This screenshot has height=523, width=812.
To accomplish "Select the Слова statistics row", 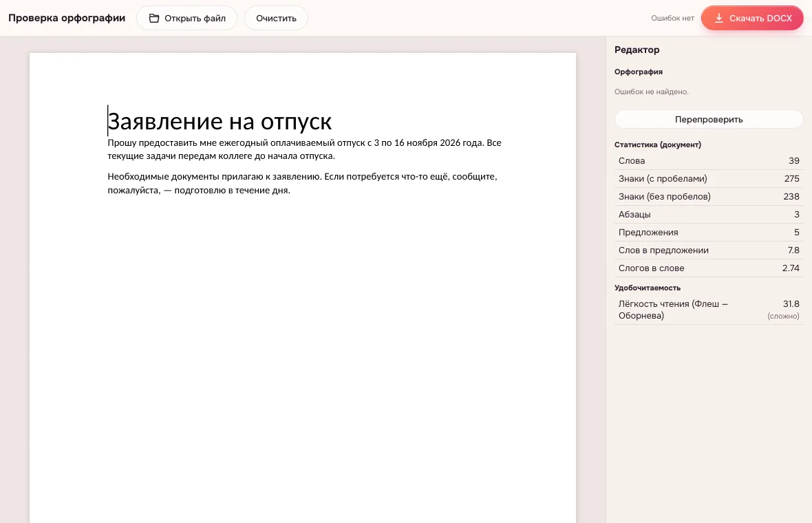I will (x=708, y=161).
